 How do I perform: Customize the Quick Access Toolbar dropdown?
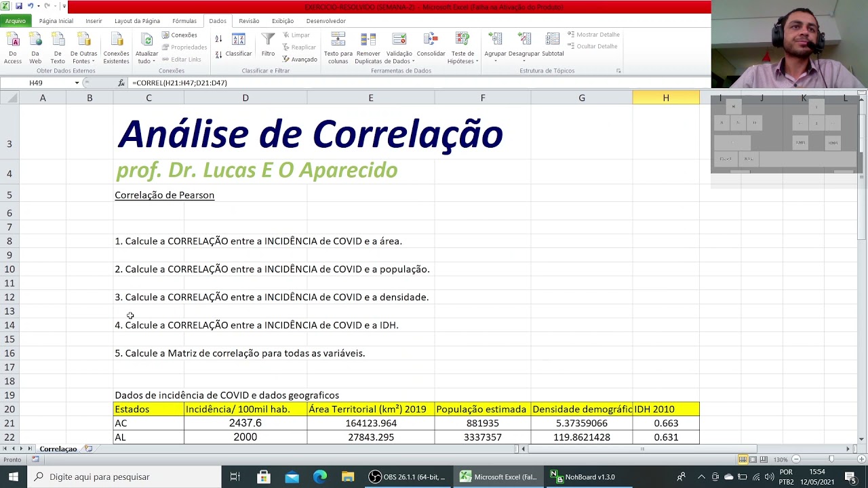(64, 6)
